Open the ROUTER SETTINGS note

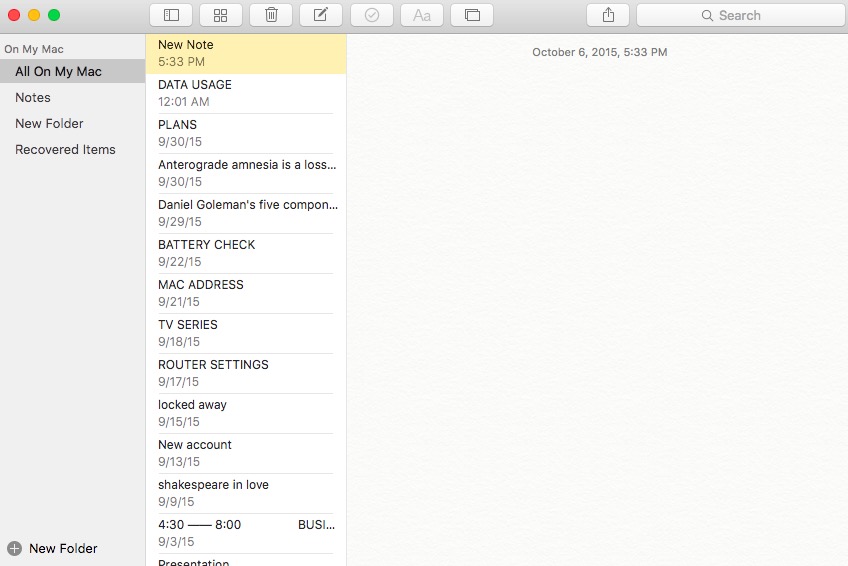pos(246,374)
